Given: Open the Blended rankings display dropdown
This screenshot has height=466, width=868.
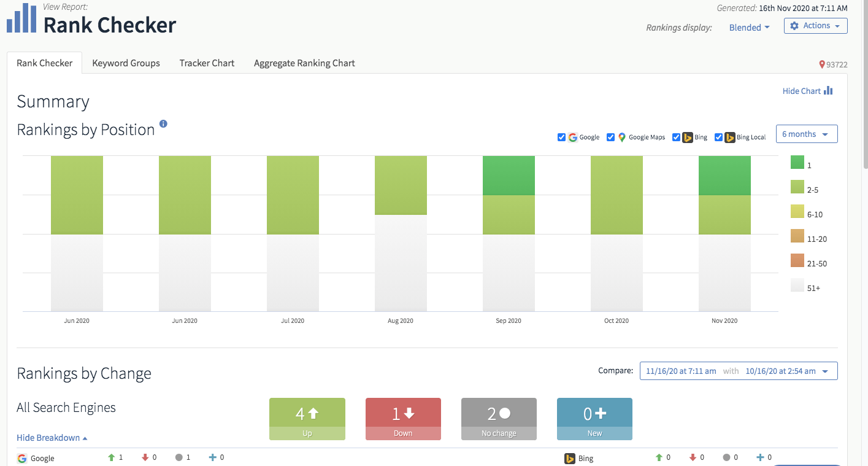Looking at the screenshot, I should pos(749,28).
